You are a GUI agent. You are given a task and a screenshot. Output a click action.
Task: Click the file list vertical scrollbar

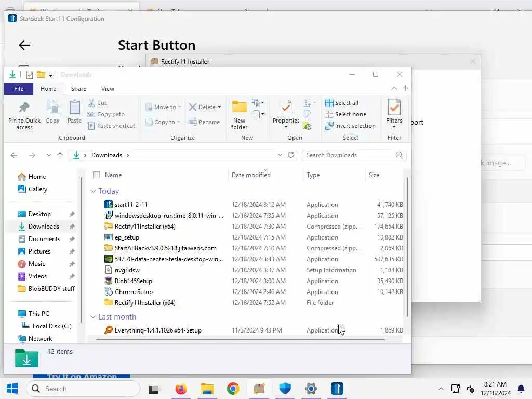(x=407, y=247)
